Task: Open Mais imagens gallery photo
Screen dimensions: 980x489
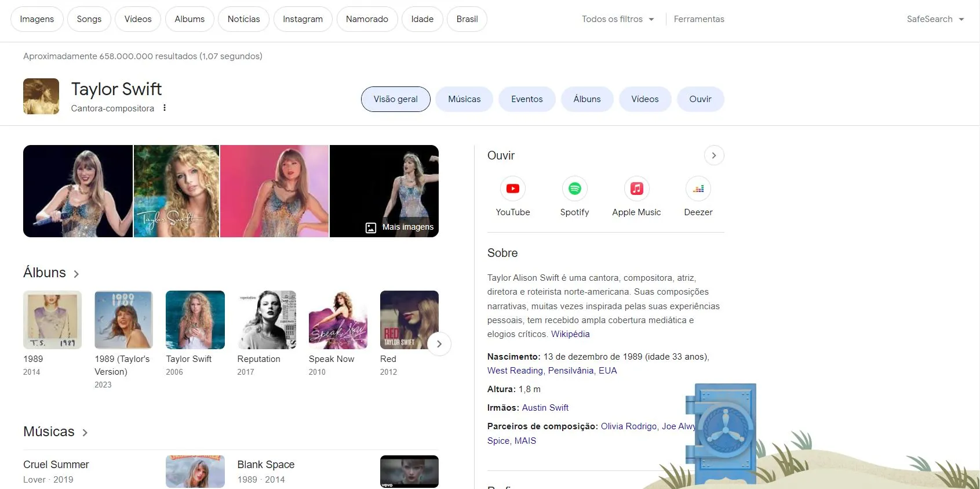Action: point(384,191)
